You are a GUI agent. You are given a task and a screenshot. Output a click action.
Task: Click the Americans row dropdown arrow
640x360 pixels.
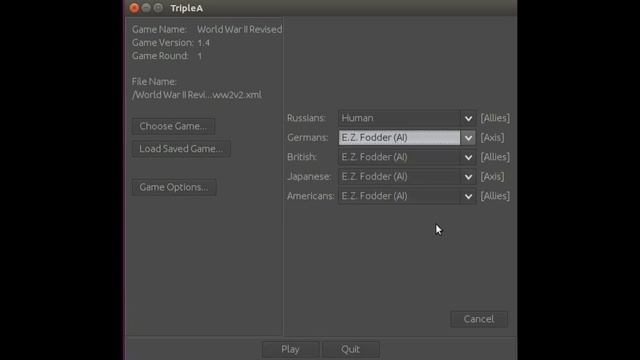tap(468, 197)
